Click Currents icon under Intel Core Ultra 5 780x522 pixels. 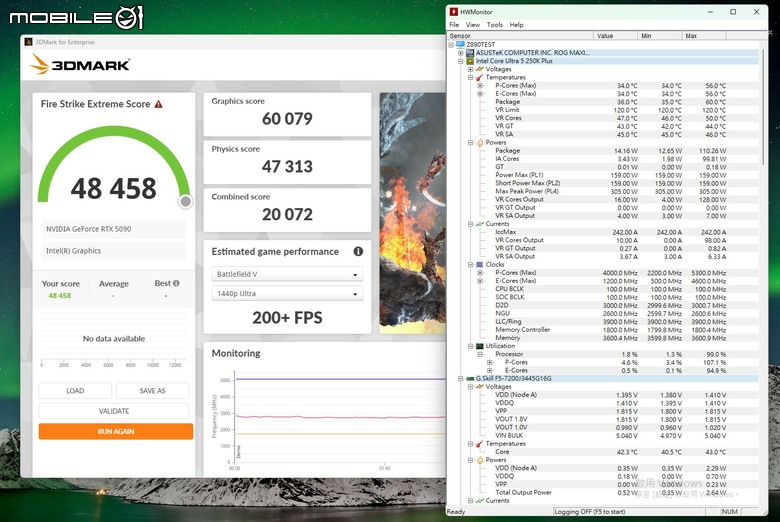tap(480, 224)
